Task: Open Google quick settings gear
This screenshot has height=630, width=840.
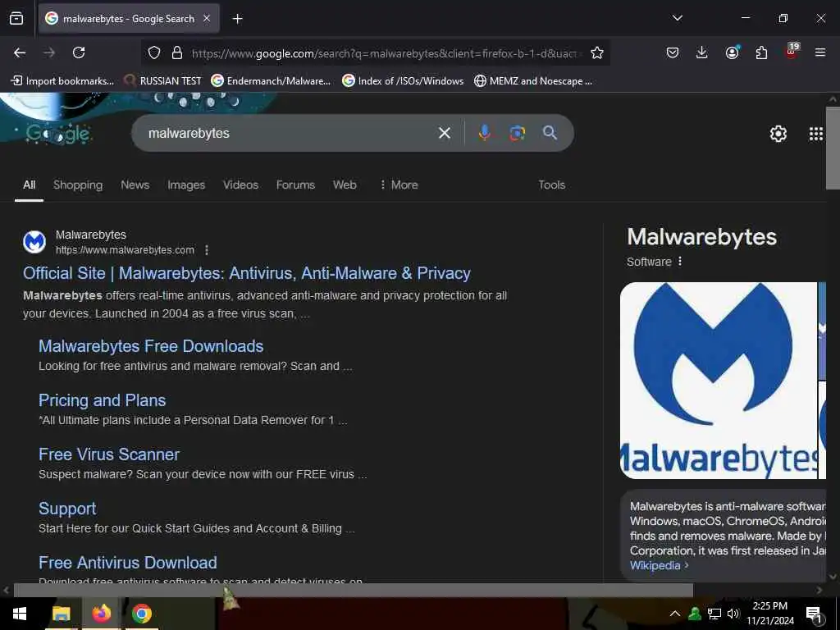Action: tap(778, 134)
